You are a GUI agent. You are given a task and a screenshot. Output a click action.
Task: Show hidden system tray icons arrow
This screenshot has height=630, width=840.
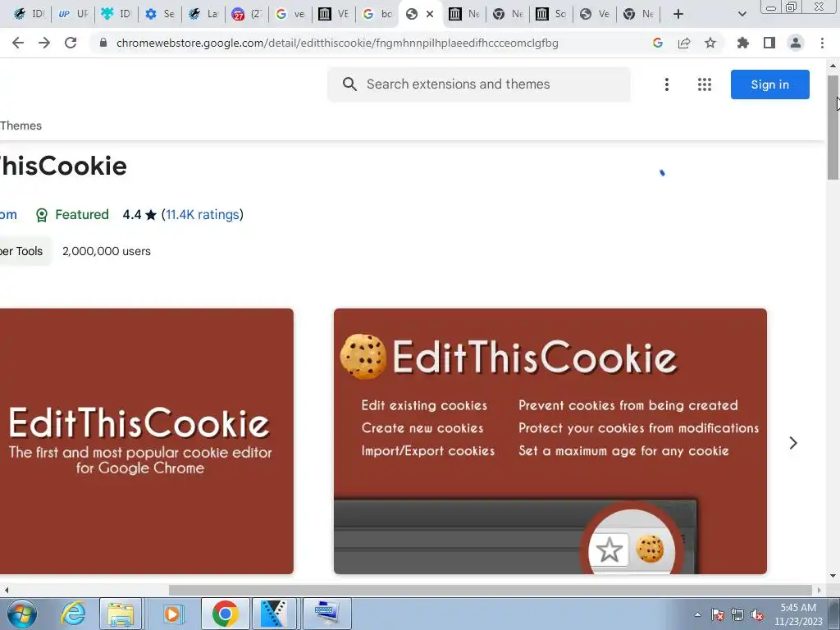click(697, 614)
